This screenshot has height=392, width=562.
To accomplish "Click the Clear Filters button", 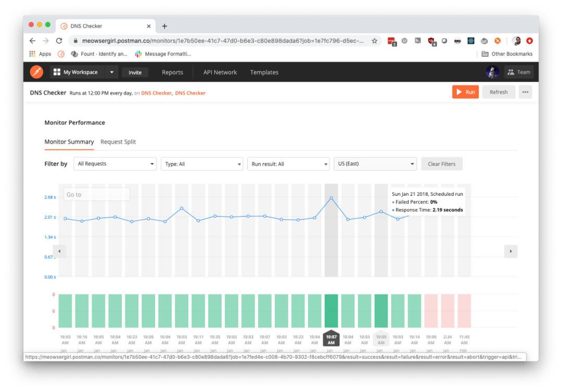I will click(x=441, y=164).
